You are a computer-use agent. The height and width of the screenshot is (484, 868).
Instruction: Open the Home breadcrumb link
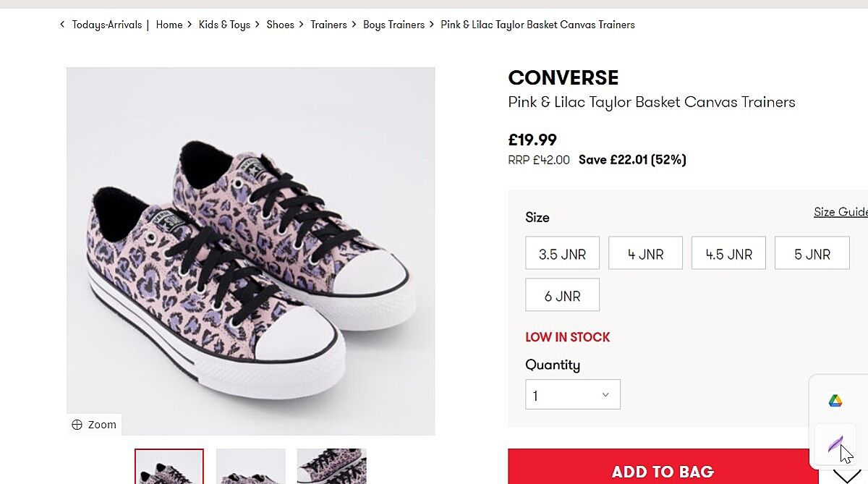pyautogui.click(x=169, y=25)
